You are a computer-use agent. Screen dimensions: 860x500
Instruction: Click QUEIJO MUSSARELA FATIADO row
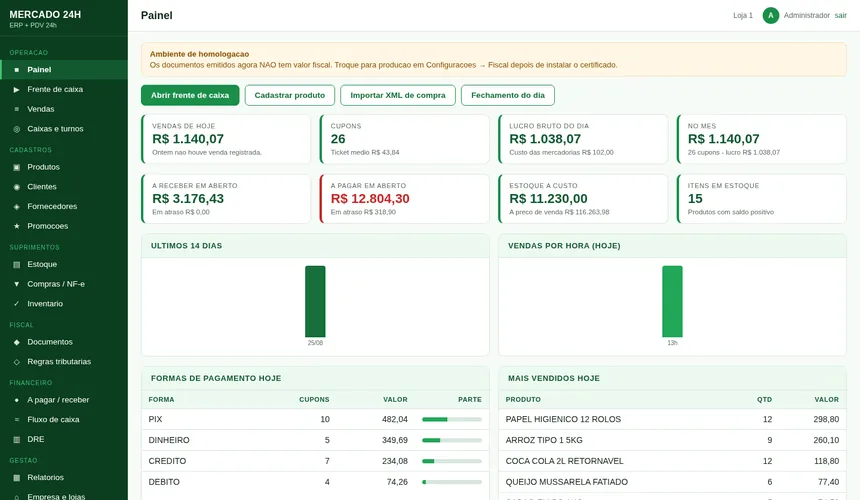coord(672,482)
